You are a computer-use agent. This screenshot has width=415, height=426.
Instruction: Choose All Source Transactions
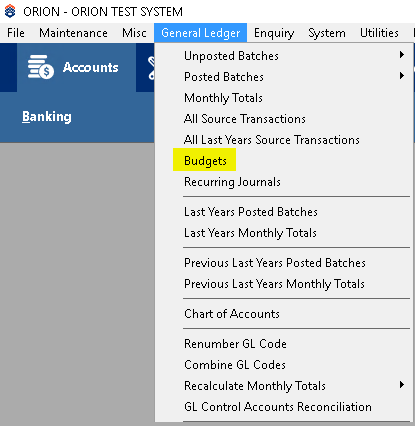[245, 119]
